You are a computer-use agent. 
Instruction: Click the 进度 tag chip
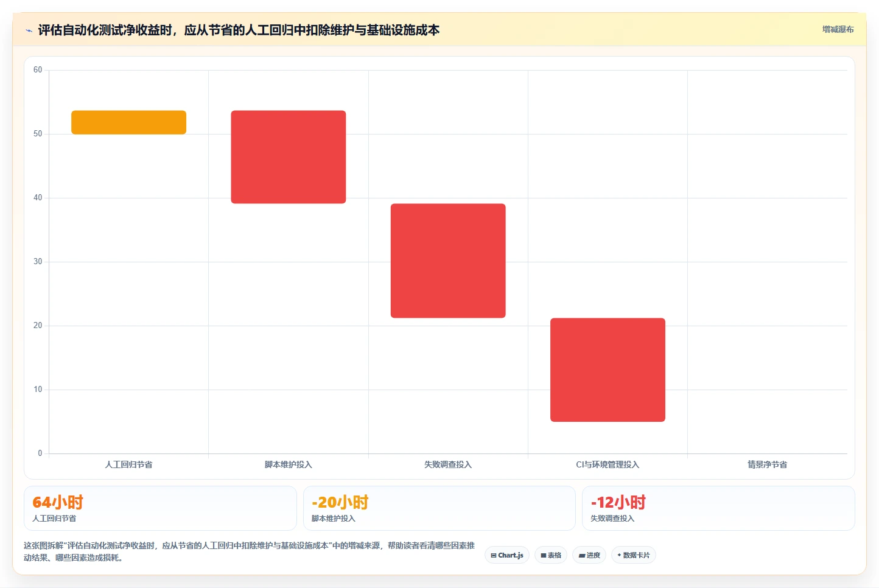(x=589, y=555)
